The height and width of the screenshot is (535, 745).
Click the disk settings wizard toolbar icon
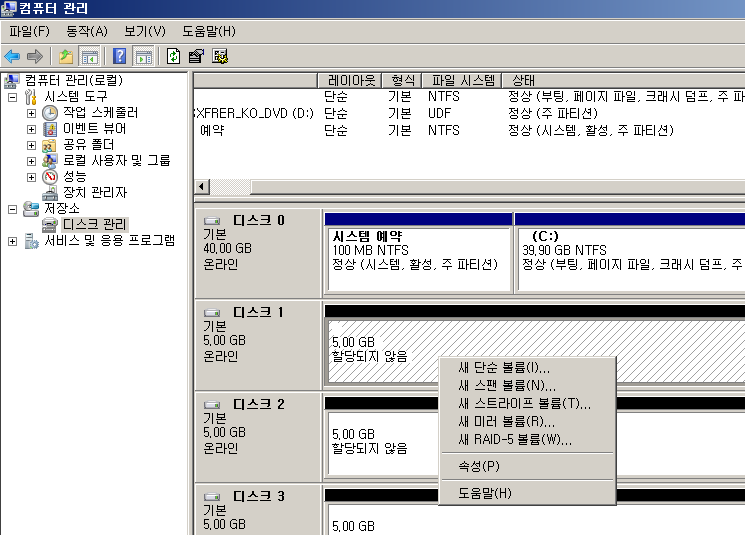(220, 57)
